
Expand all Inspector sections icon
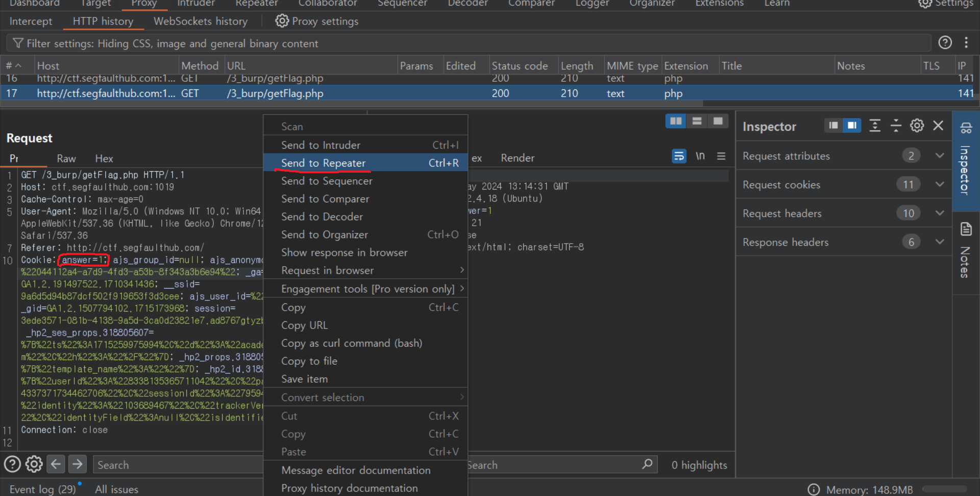tap(875, 126)
